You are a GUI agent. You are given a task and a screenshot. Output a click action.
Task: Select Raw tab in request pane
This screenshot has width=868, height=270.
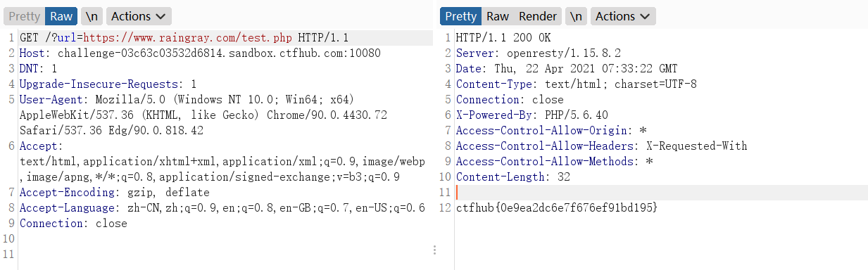[x=61, y=16]
